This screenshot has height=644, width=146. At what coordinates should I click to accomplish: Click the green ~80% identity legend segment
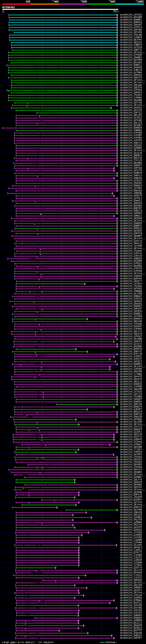coord(101,4)
